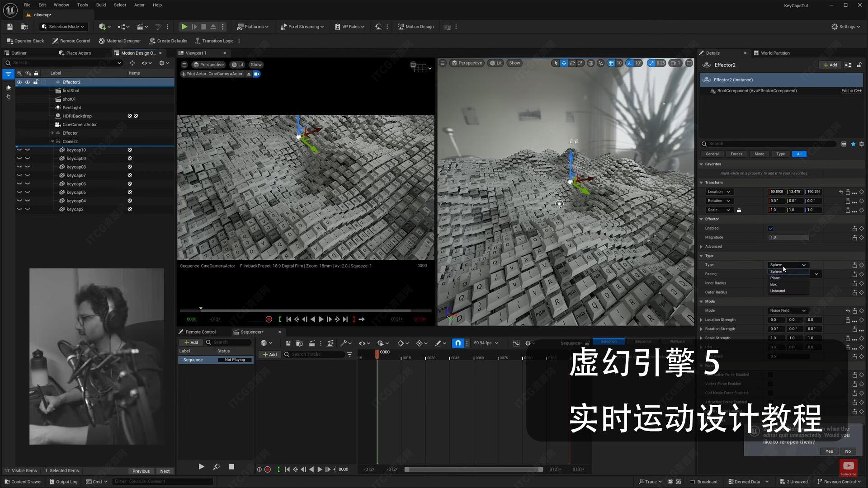Choose Box from the Type dropdown list
Screen dimensions: 868x488
(x=774, y=284)
